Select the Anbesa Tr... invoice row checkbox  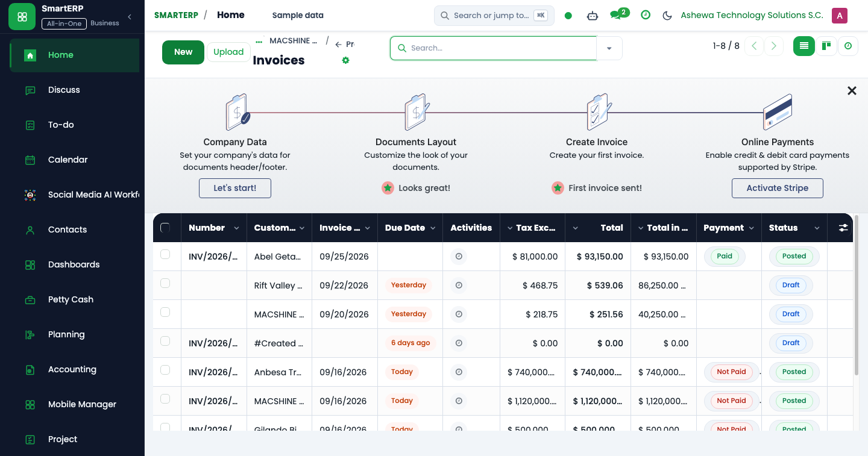(165, 370)
